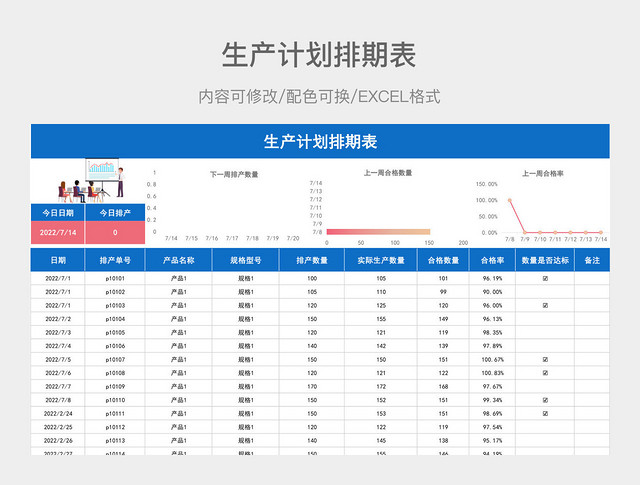The height and width of the screenshot is (485, 640).
Task: Click the 100.83% pass rate cell
Action: click(x=492, y=373)
